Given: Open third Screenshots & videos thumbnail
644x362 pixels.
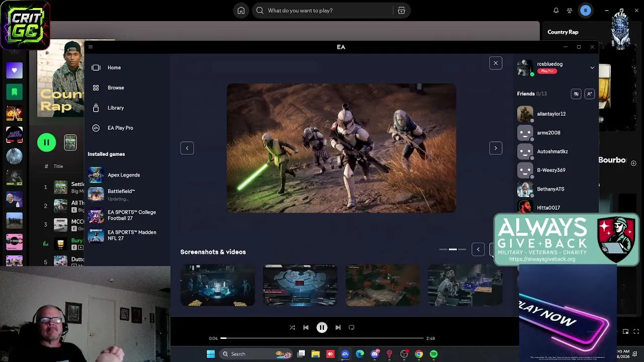Looking at the screenshot, I should tap(382, 285).
